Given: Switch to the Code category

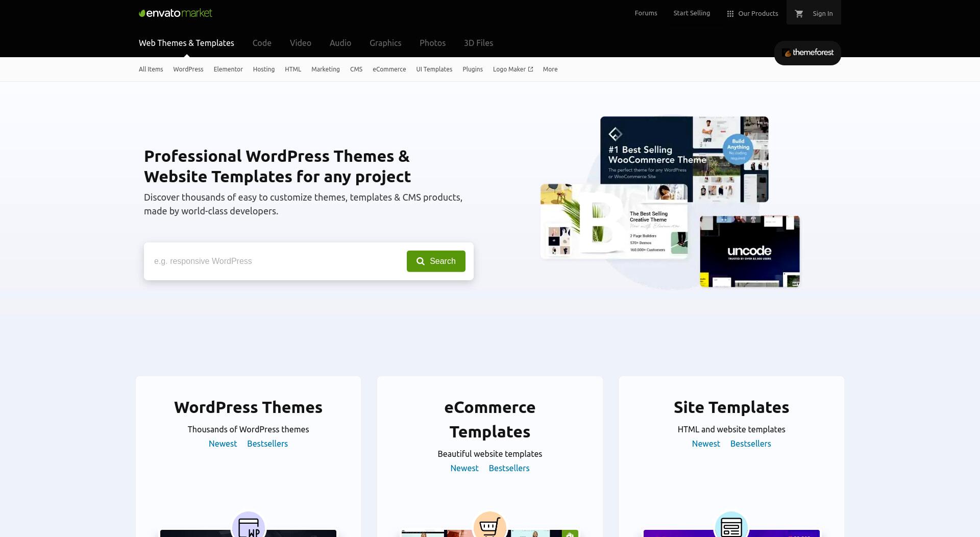Looking at the screenshot, I should pos(262,43).
